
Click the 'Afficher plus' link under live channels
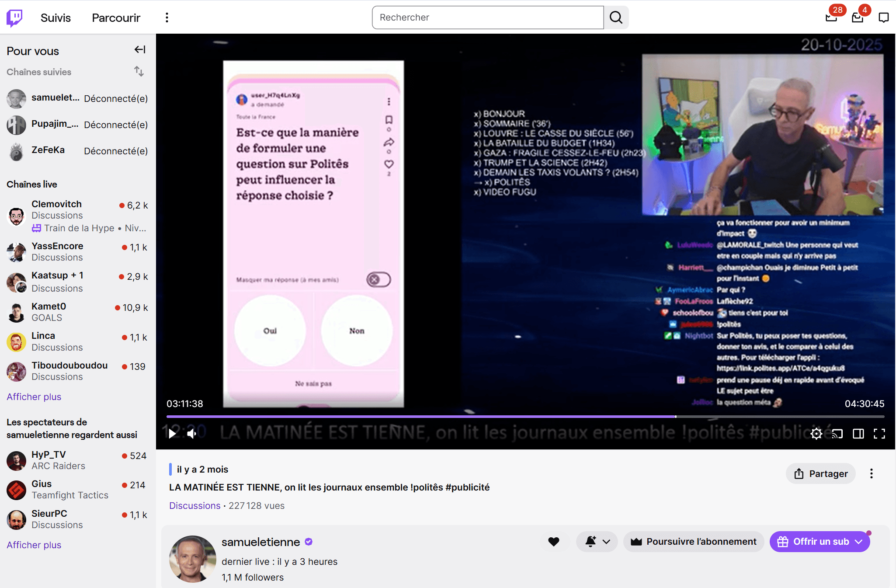click(34, 397)
